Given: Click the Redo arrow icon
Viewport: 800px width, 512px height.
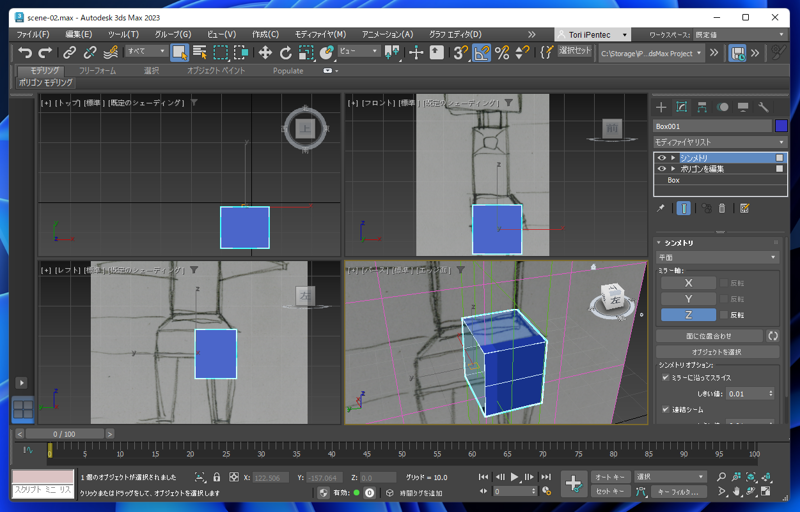Looking at the screenshot, I should 45,52.
